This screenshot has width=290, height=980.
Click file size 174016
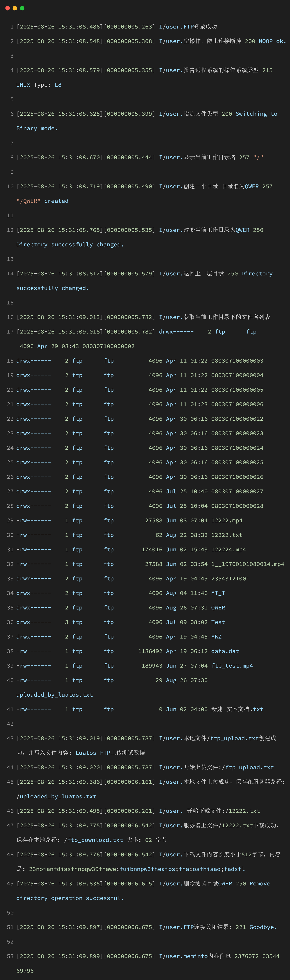(152, 550)
